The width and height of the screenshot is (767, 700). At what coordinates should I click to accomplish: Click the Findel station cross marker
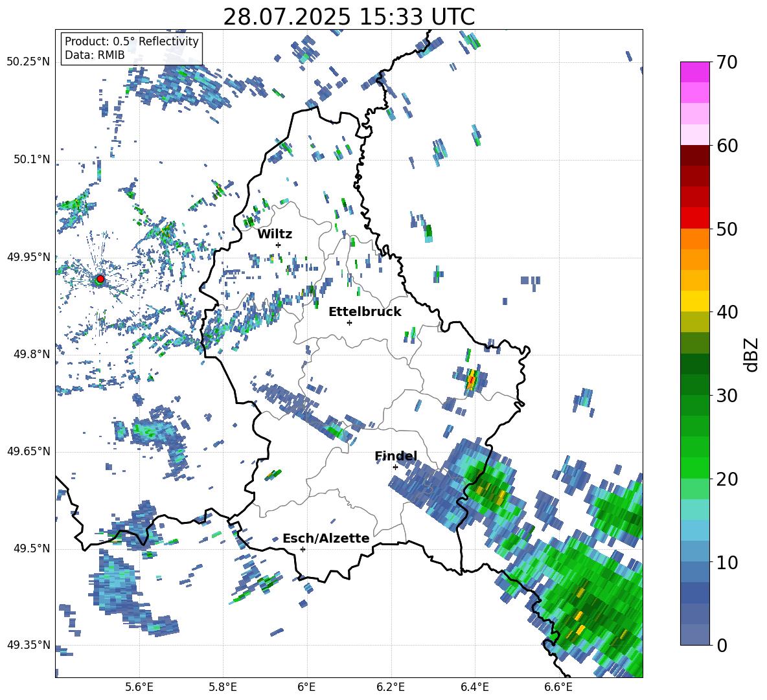[395, 467]
